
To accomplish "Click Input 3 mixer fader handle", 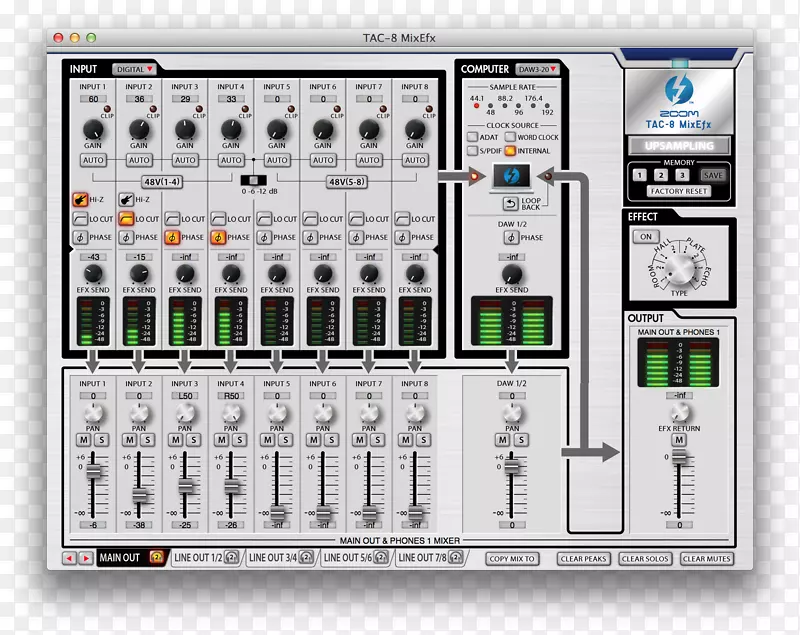I will 185,486.
